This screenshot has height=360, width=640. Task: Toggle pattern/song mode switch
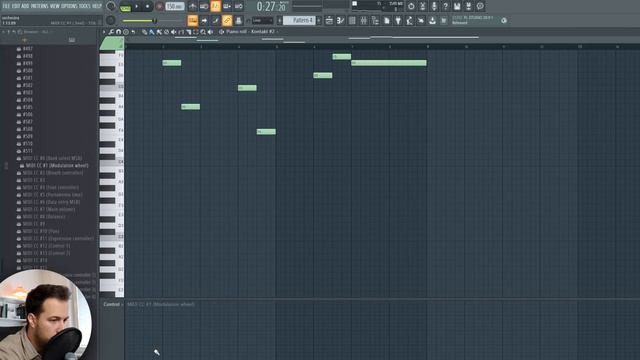pos(125,7)
